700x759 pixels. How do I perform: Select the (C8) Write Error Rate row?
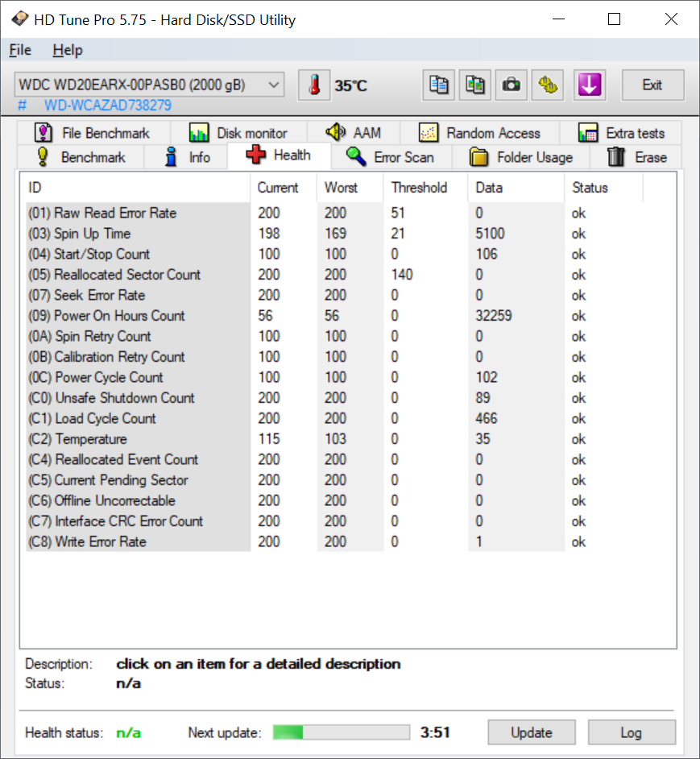(334, 542)
